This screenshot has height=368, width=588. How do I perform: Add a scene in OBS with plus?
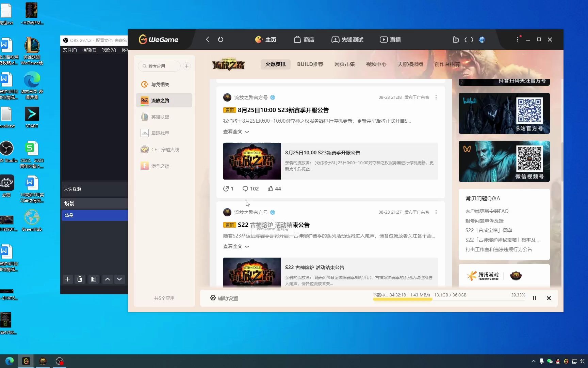[x=68, y=279]
